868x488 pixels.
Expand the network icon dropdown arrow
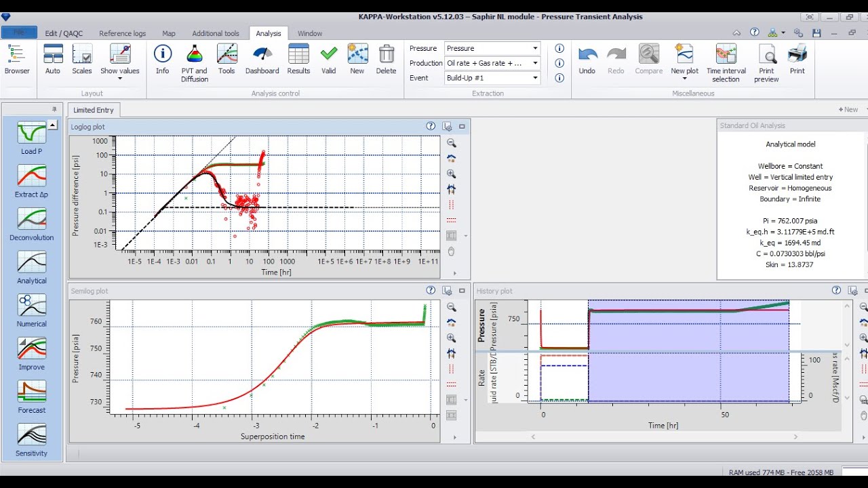[x=783, y=33]
